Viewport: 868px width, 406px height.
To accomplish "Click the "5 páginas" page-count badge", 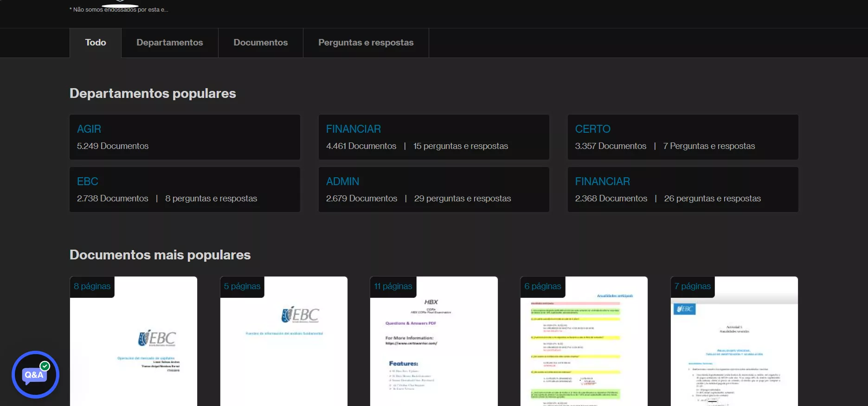I will click(242, 287).
